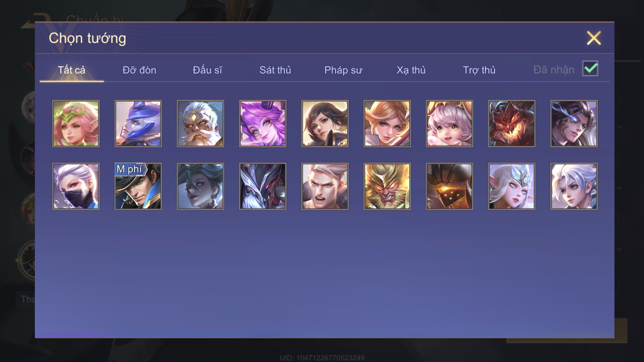Screen dimensions: 644x362
Task: Open the "Trợ thủ" tab
Action: (479, 70)
